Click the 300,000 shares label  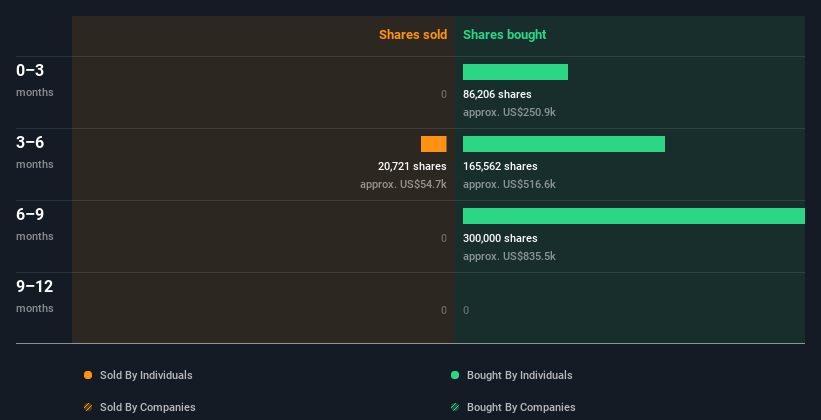(500, 238)
